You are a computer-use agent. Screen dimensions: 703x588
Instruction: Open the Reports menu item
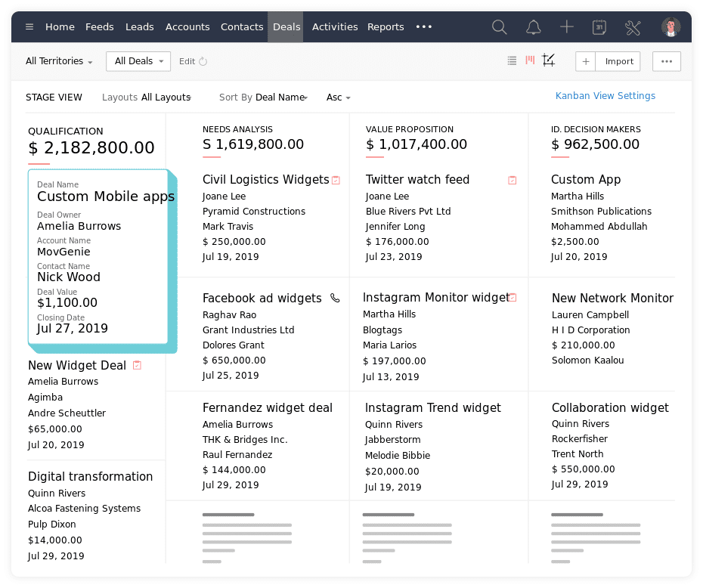tap(386, 26)
